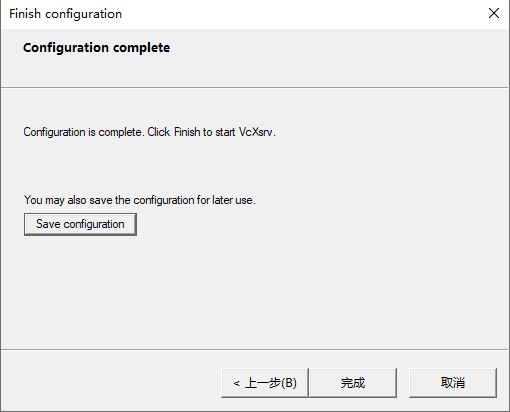Click the empty space left of 上一步(B)

pos(110,383)
